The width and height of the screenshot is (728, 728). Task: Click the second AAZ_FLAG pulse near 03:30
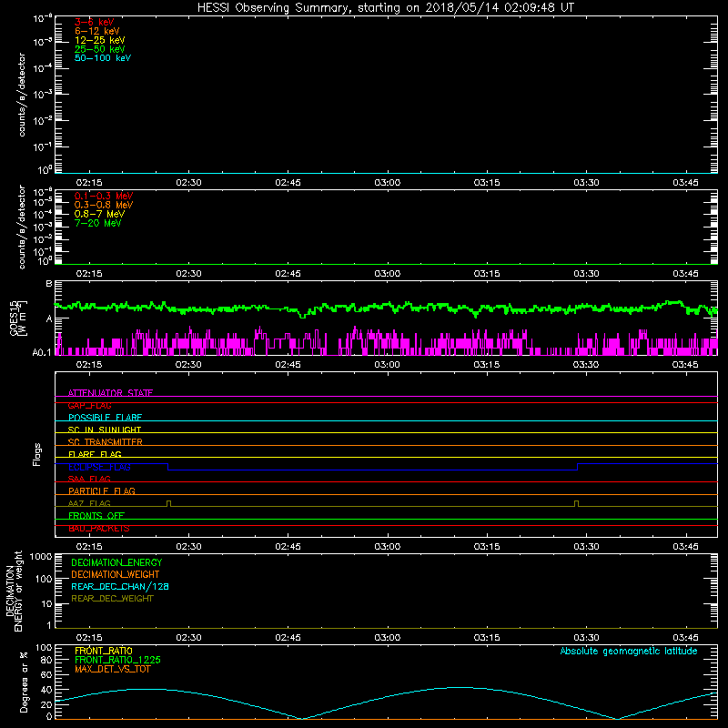click(577, 503)
